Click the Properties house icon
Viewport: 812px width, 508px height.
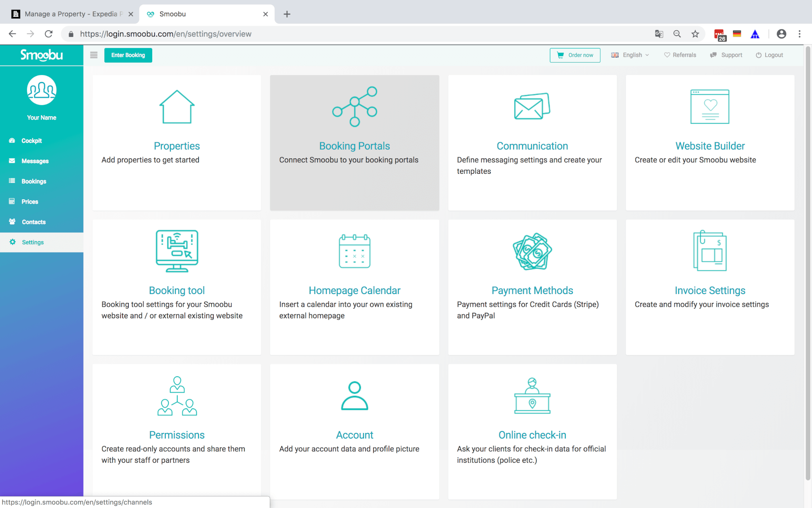coord(177,107)
